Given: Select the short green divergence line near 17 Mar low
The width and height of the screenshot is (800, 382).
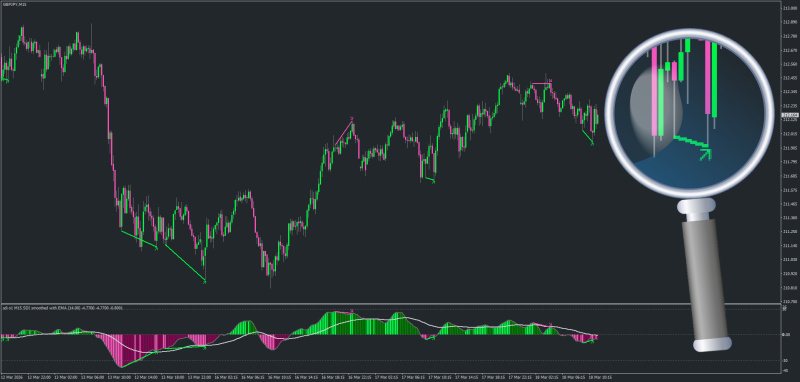Looking at the screenshot, I should [429, 179].
